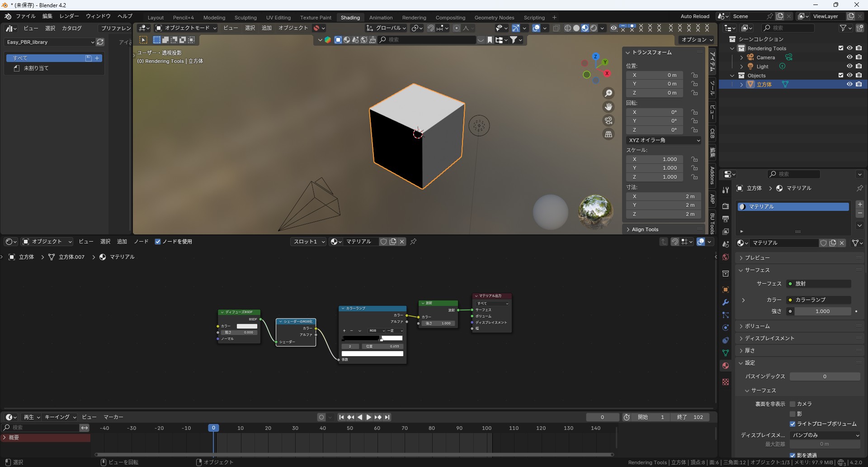Click the World properties tab icon
This screenshot has width=868, height=467.
[x=726, y=257]
